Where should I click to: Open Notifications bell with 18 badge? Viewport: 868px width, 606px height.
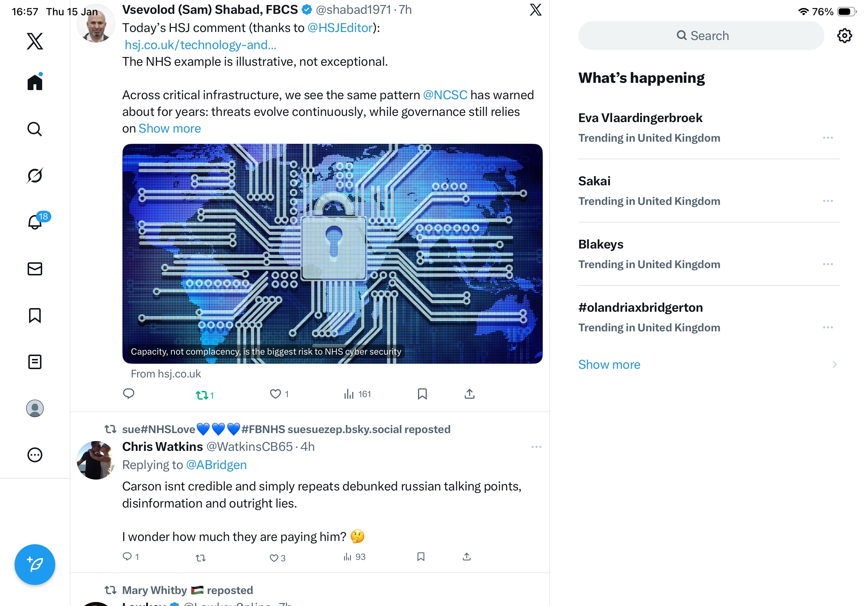click(x=36, y=222)
